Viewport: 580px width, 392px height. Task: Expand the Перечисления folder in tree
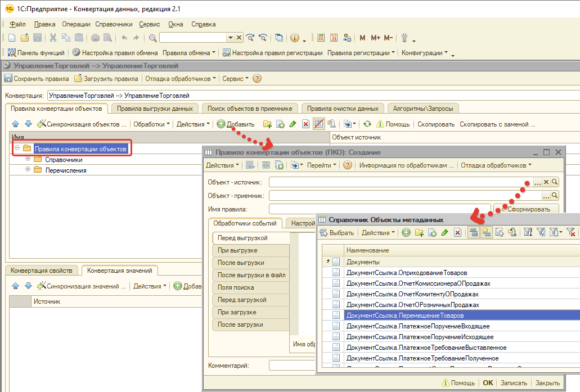28,169
